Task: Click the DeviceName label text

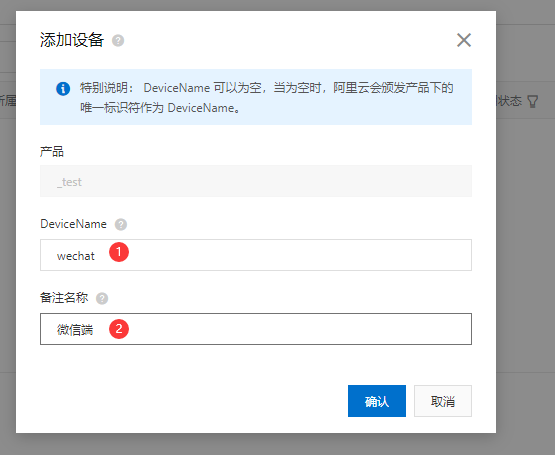Action: 73,224
